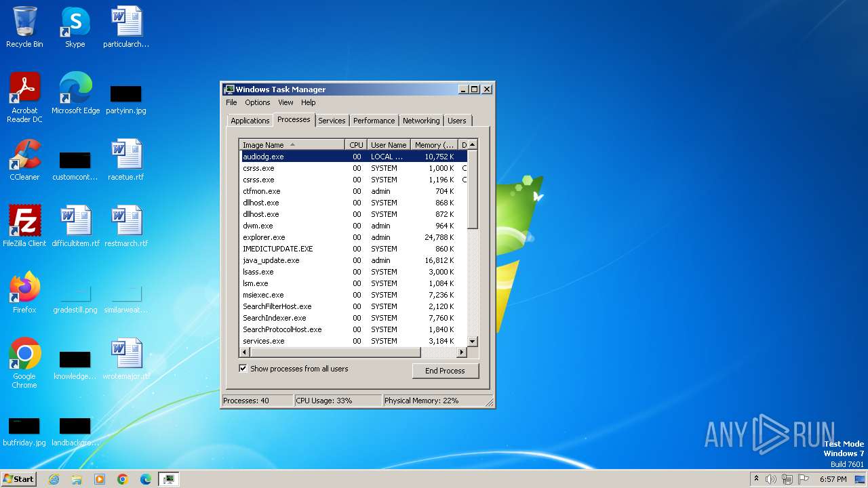This screenshot has width=868, height=488.
Task: Open Microsoft Edge desktop shortcut
Action: point(75,93)
